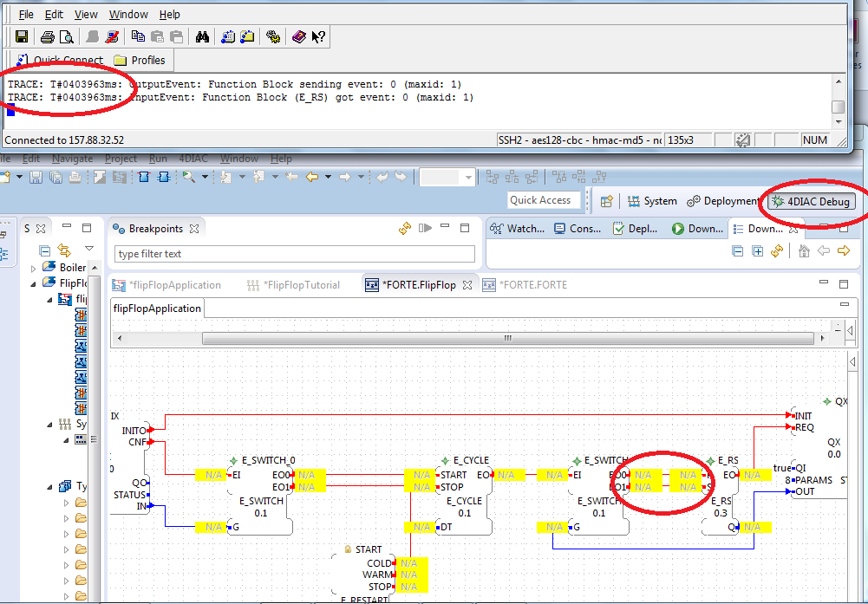This screenshot has width=868, height=604.
Task: Click sync icon in Breakpoints view
Action: coord(405,229)
